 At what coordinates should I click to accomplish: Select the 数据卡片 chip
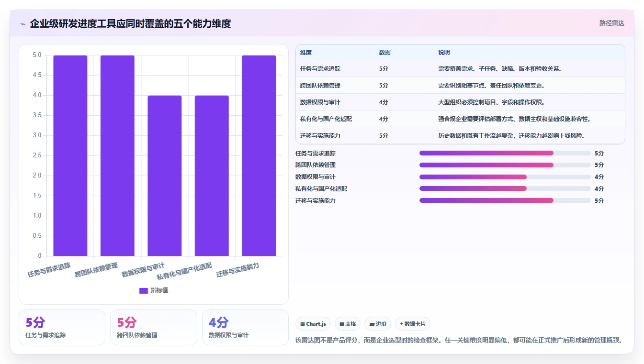412,324
